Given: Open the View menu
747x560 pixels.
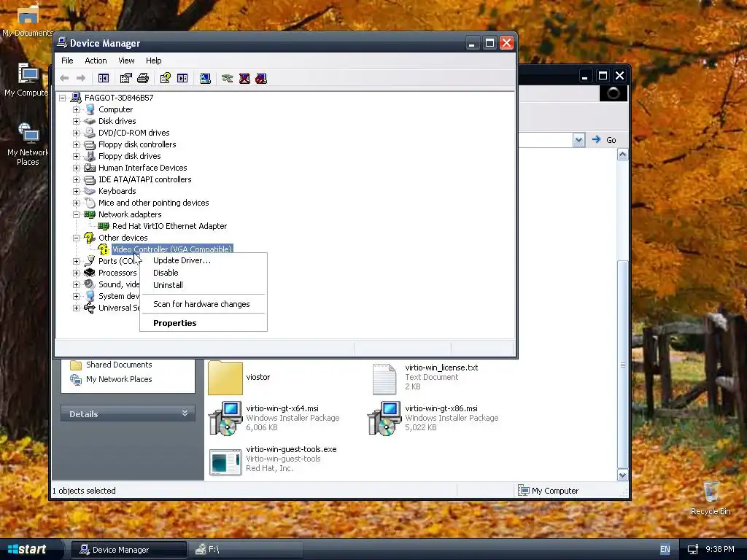Looking at the screenshot, I should [x=126, y=61].
